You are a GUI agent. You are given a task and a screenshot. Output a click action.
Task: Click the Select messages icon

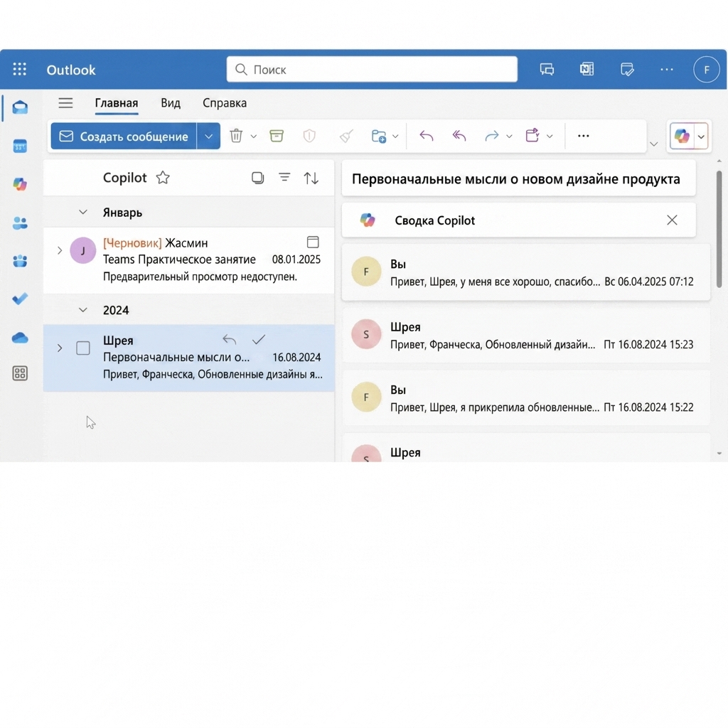tap(257, 178)
